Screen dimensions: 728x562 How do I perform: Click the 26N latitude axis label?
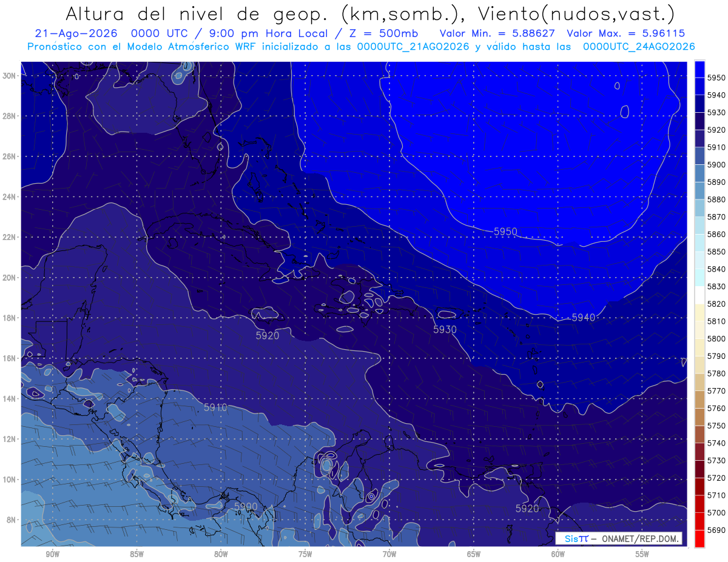(9, 156)
